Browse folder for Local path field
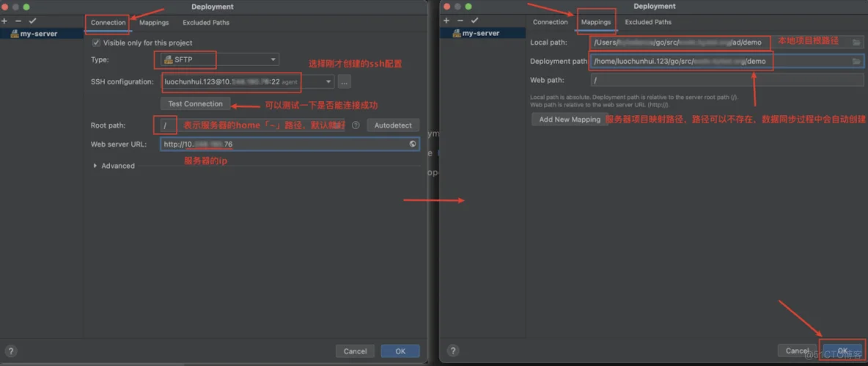Screen dimensions: 868x366 (x=856, y=42)
